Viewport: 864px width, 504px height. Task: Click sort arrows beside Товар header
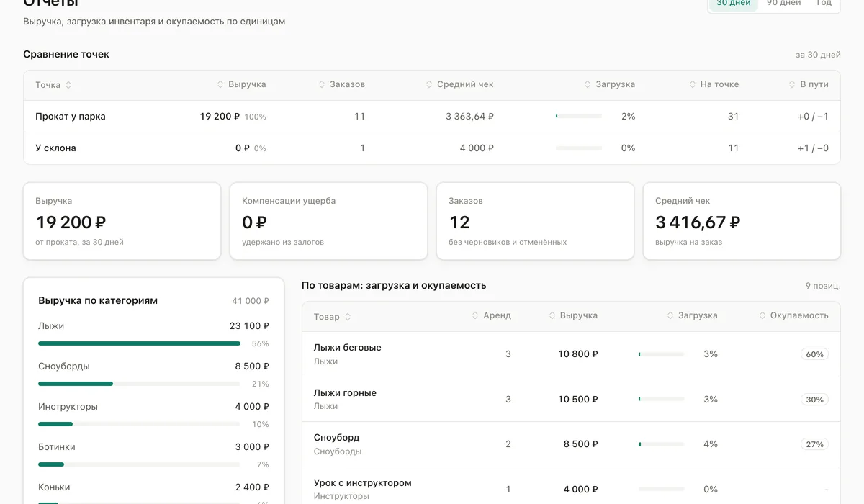[348, 317]
